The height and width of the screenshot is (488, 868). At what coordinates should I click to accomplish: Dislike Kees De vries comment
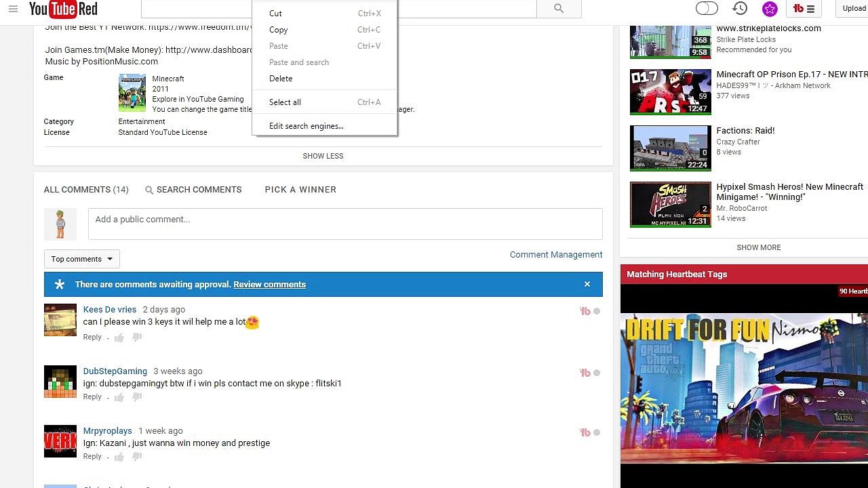(x=137, y=338)
